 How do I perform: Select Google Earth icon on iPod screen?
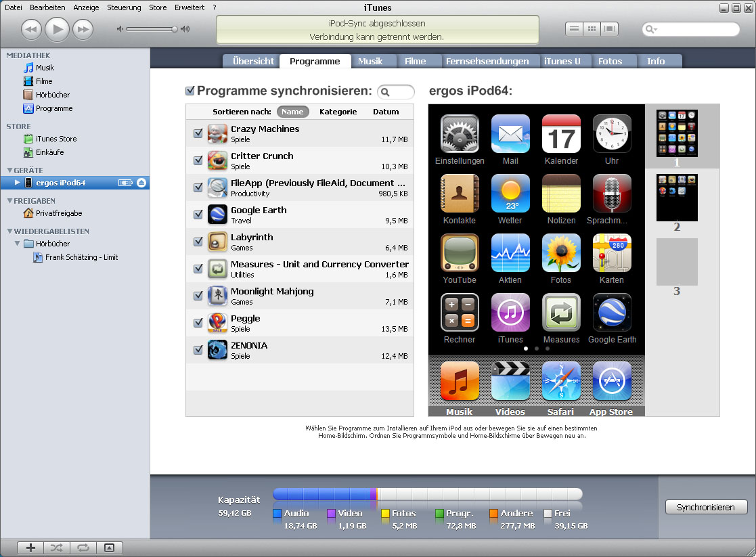click(612, 313)
